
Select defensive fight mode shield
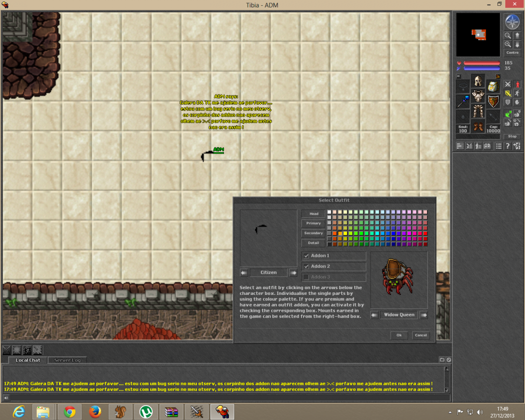coord(507,102)
